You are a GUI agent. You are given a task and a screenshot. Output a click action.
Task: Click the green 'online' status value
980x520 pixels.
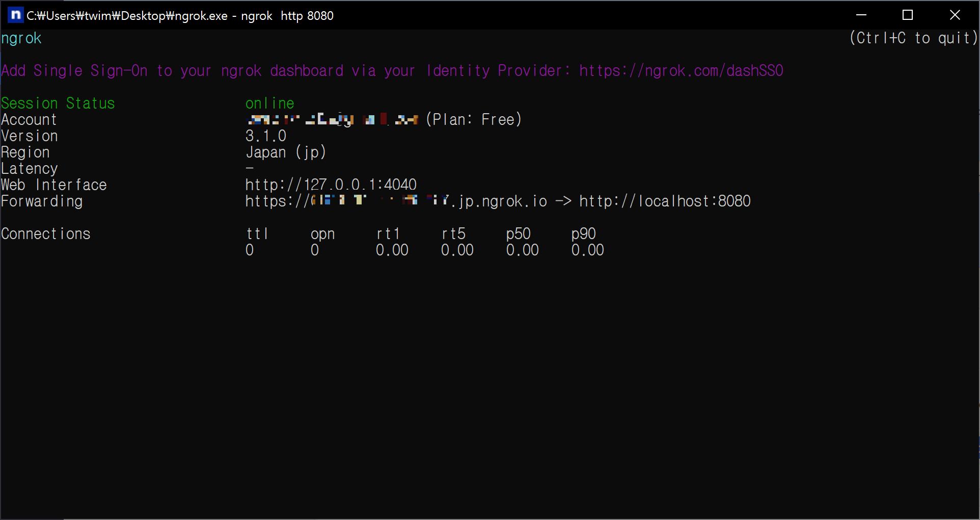[x=270, y=103]
